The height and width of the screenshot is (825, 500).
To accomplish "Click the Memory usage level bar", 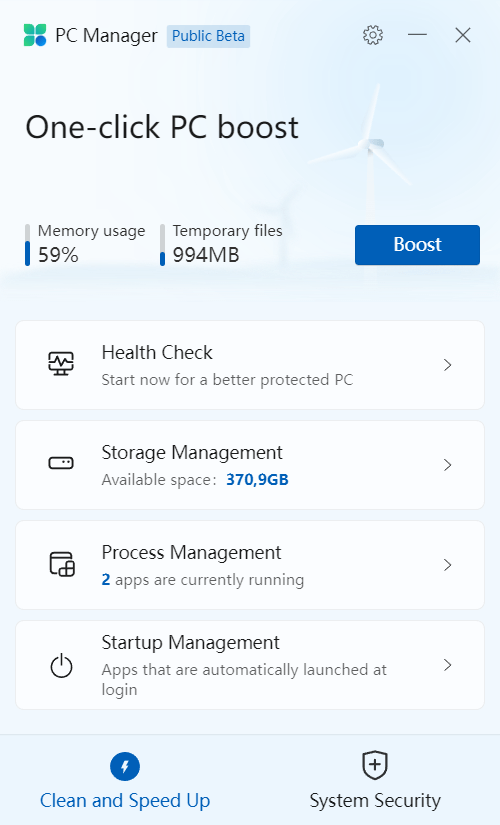I will 27,245.
